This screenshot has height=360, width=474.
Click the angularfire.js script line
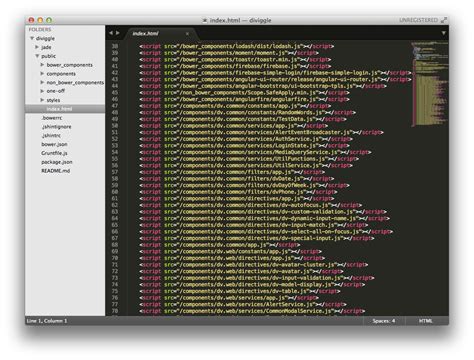pos(244,99)
